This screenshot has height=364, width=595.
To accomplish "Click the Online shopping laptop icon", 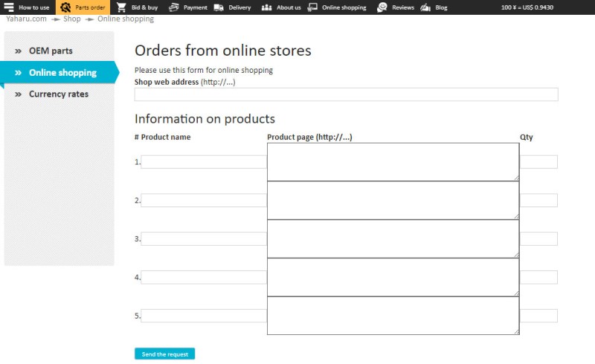I will click(312, 7).
